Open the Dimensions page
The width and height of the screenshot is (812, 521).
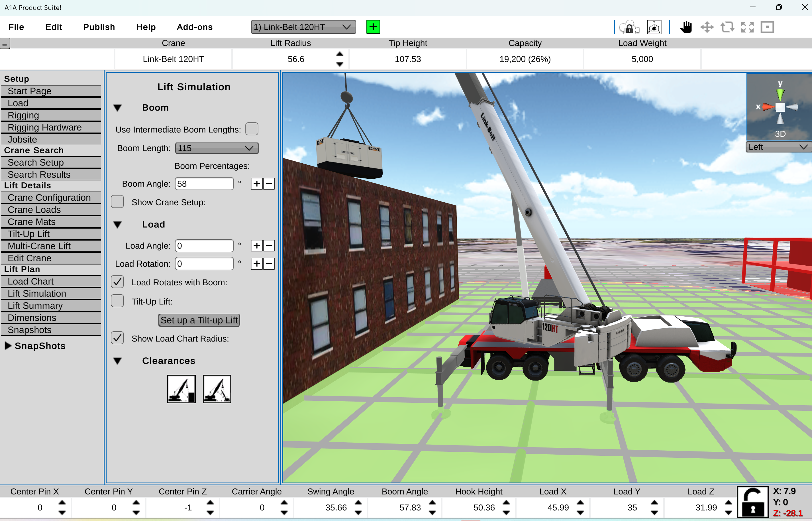coord(51,318)
